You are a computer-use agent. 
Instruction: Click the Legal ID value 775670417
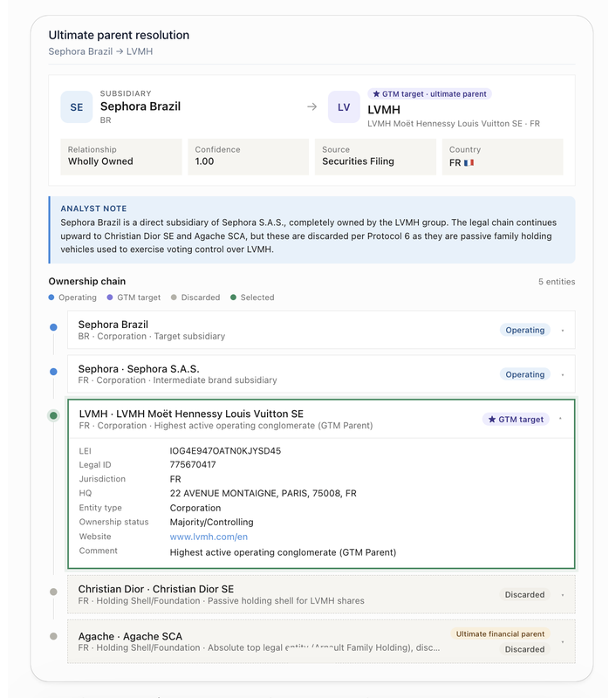click(193, 465)
